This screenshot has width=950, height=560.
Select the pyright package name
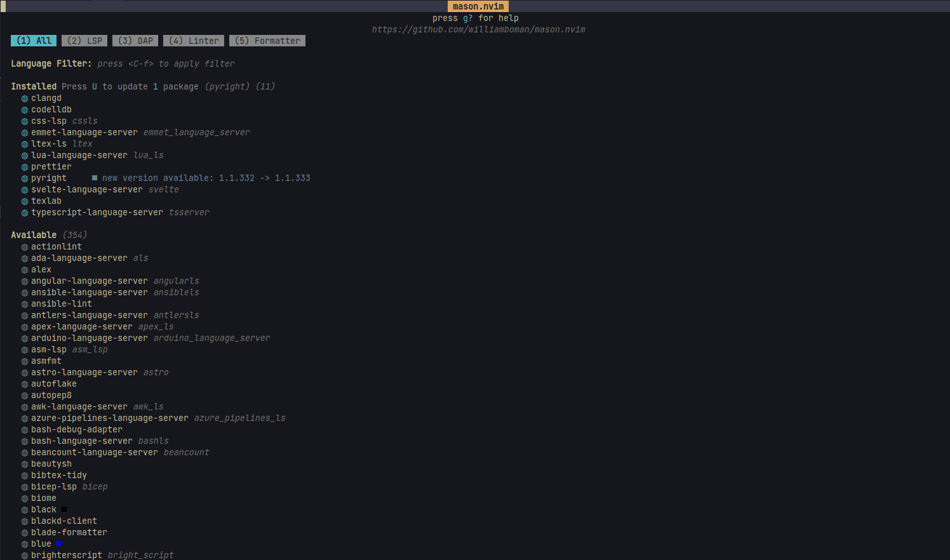49,178
